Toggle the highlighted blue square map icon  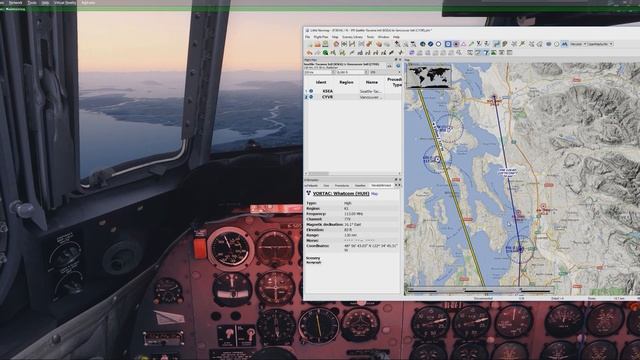click(448, 44)
